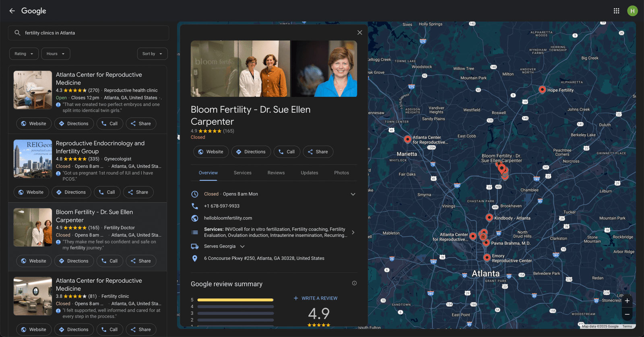The image size is (644, 337).
Task: Open the Rating filter dropdown
Action: 24,54
